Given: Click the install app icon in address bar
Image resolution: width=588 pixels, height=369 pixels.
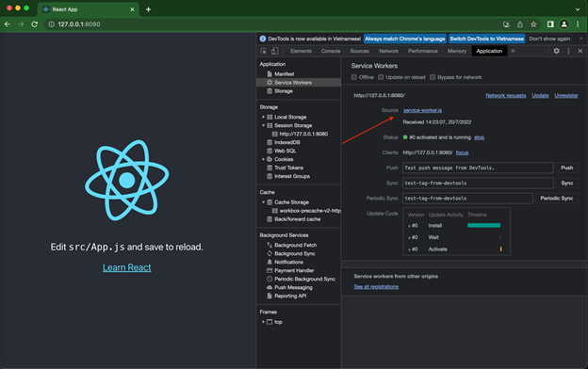Looking at the screenshot, I should 506,24.
